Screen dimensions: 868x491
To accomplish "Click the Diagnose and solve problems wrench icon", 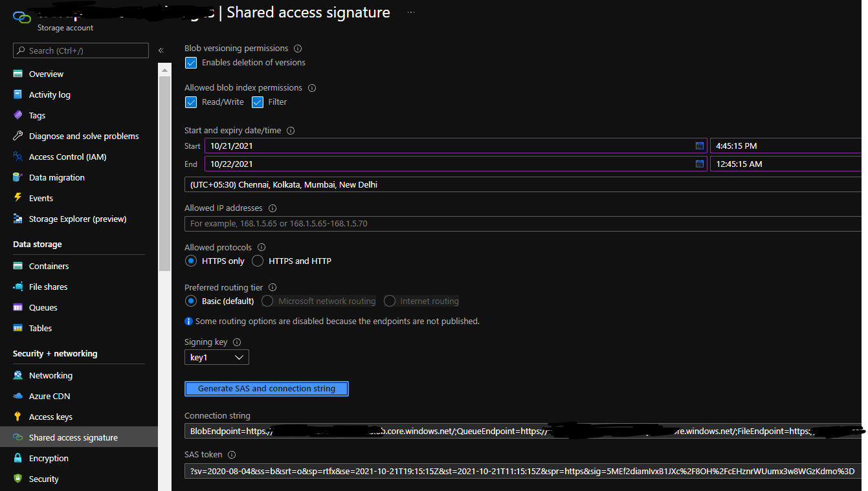I will (x=18, y=136).
